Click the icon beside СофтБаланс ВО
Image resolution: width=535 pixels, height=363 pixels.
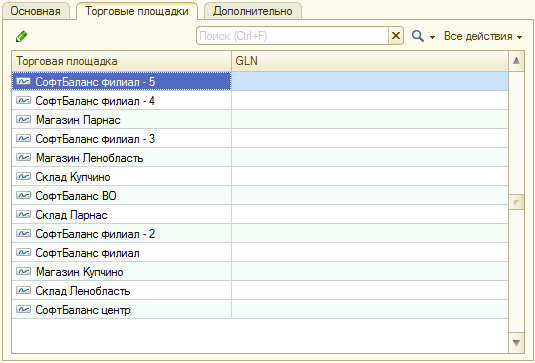pyautogui.click(x=24, y=195)
